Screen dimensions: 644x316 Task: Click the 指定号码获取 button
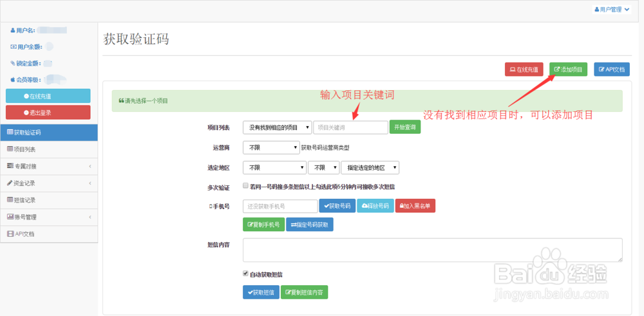(310, 225)
